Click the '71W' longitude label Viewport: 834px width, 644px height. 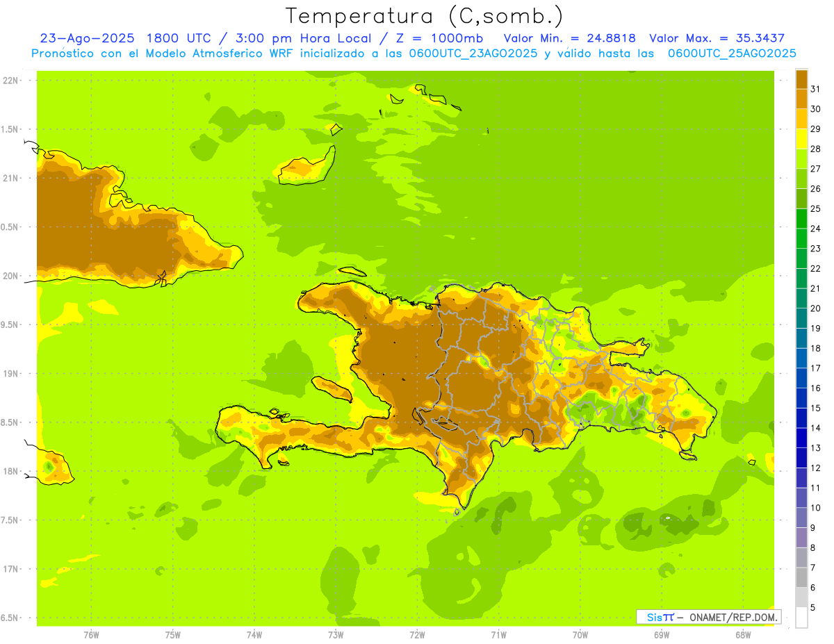coord(498,634)
